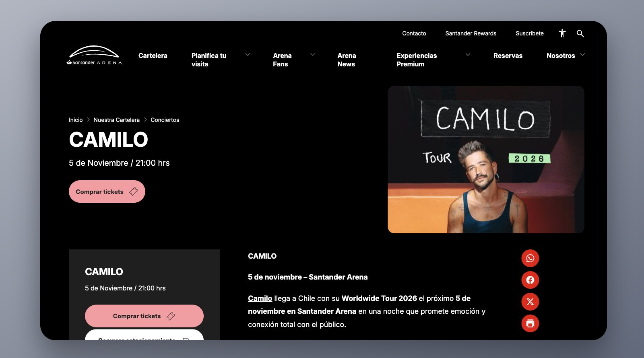The height and width of the screenshot is (358, 644).
Task: Click the Santander Arena logo
Action: (94, 56)
